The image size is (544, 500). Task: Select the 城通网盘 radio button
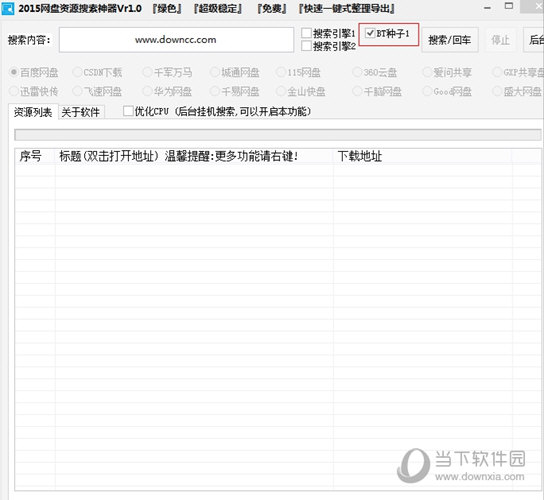pyautogui.click(x=215, y=73)
